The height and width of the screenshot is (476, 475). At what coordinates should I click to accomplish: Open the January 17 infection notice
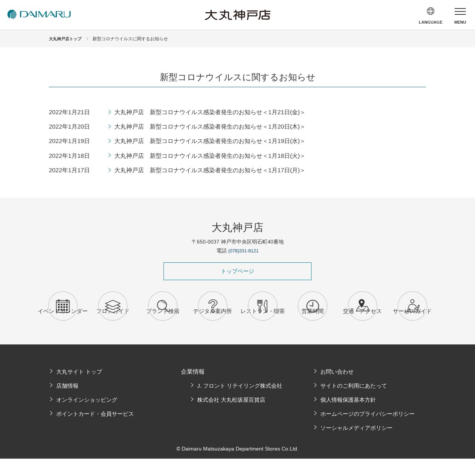click(209, 170)
